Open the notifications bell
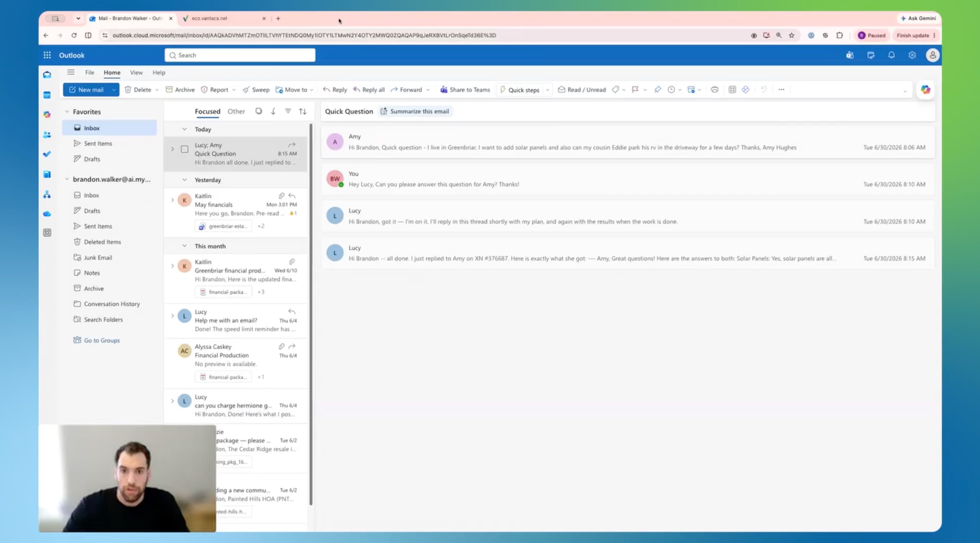Screen dimensions: 980x543 891,55
